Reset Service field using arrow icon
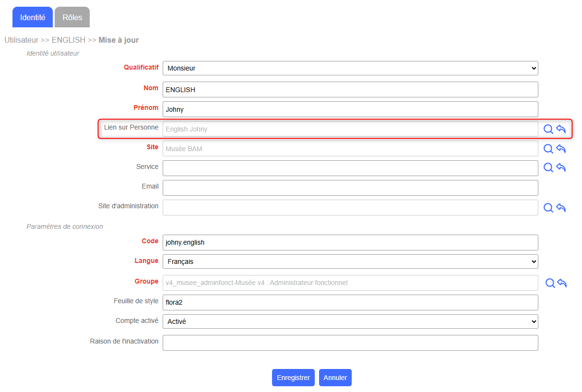The image size is (582, 392). pos(561,167)
